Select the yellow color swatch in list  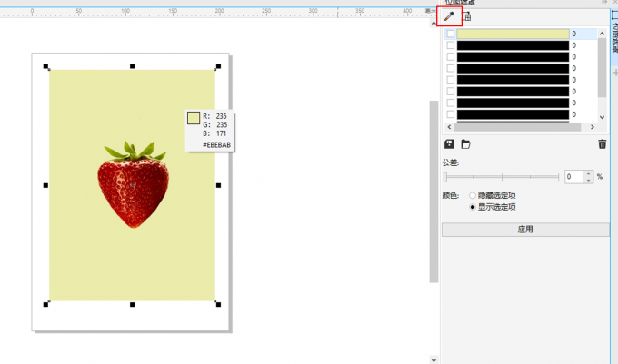[x=513, y=34]
